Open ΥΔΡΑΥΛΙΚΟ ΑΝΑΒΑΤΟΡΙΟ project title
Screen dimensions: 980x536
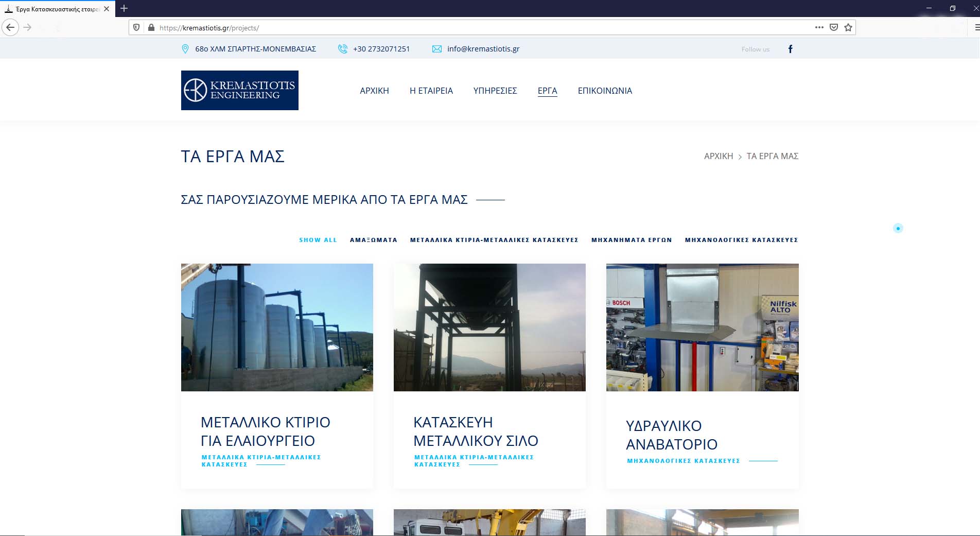(x=672, y=435)
